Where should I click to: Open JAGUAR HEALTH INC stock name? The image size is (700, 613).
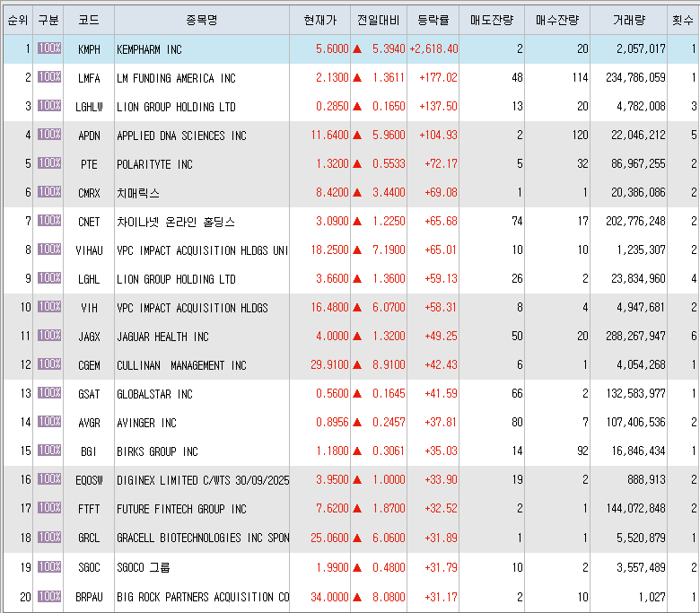[x=162, y=337]
